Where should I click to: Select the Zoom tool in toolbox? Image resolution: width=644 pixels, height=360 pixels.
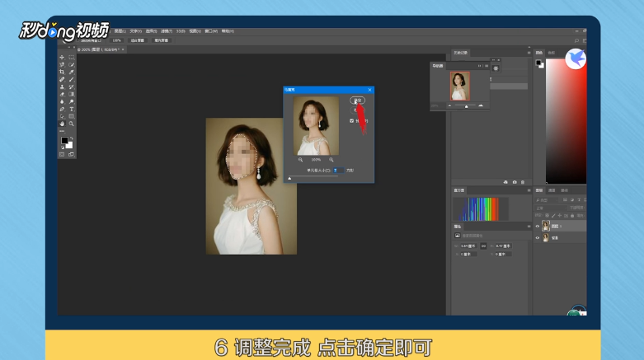pos(72,124)
